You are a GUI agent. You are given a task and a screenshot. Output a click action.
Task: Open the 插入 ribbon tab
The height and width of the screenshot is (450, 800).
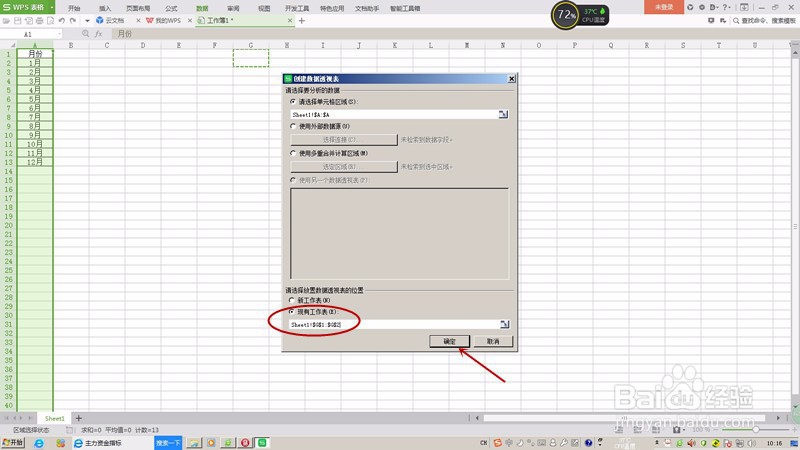click(105, 8)
